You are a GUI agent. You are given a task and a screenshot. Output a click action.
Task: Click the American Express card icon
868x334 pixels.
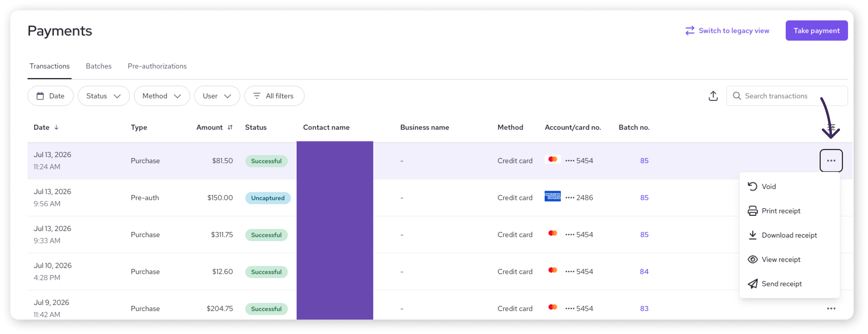point(553,196)
